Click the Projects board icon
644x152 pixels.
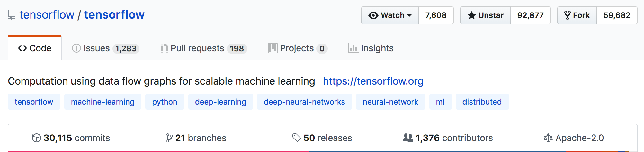click(x=273, y=48)
